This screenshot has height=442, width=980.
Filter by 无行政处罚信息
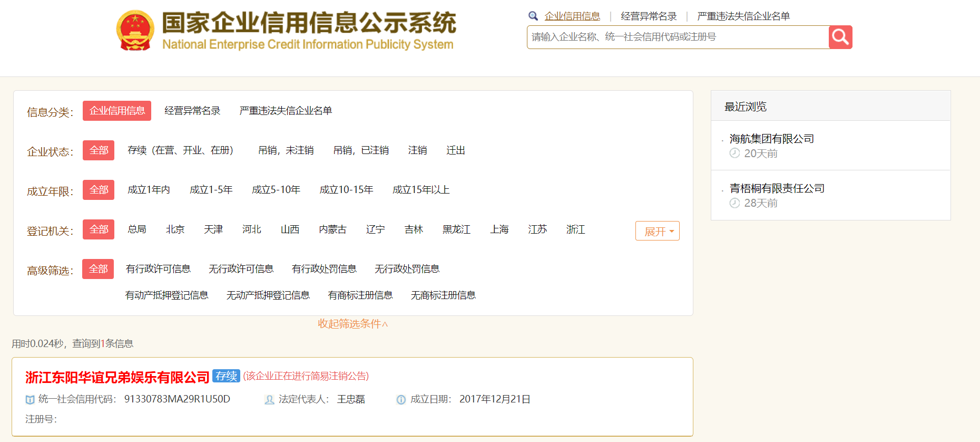point(407,269)
